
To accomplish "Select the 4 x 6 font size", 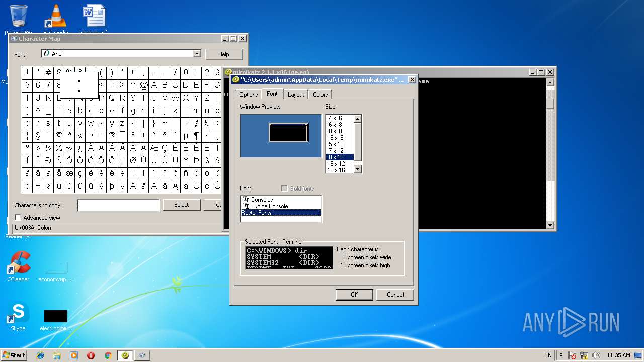I will click(340, 118).
